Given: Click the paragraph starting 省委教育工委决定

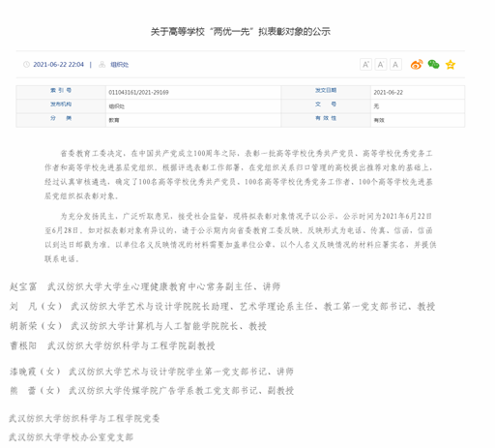Looking at the screenshot, I should pos(239,174).
